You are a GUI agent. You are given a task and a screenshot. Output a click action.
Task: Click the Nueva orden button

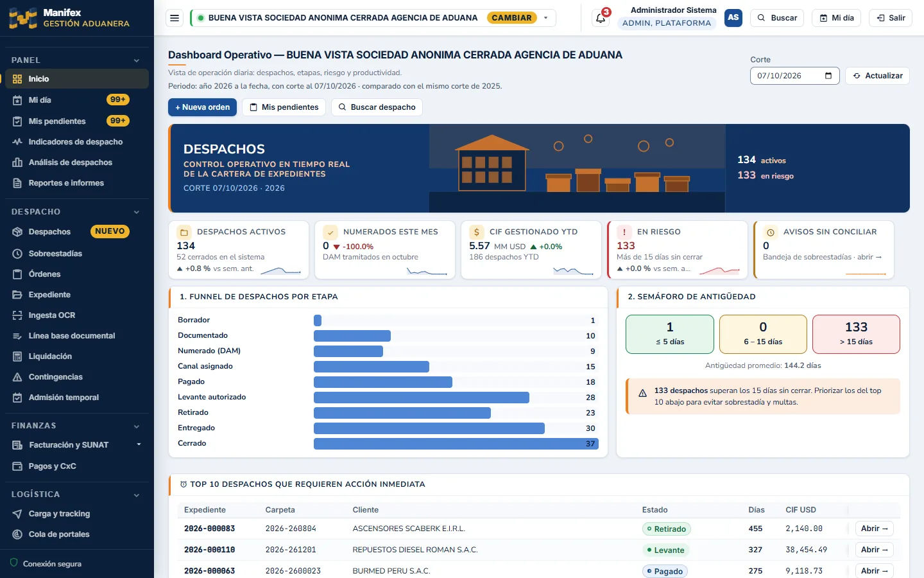[x=202, y=107]
